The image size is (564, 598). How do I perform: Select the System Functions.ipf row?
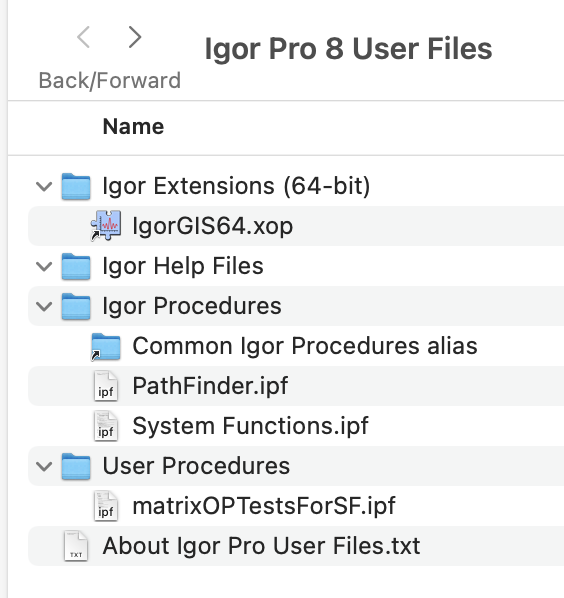click(296, 426)
